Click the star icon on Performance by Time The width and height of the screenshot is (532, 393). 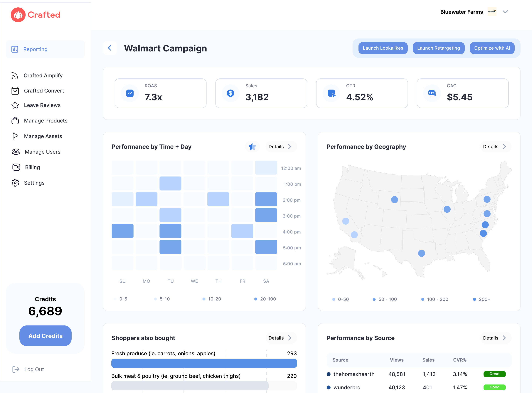point(252,147)
